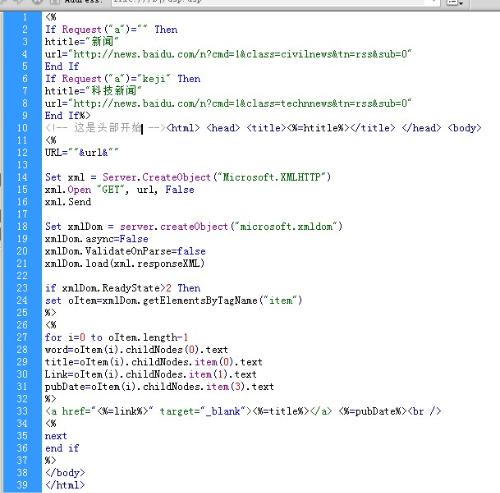Image resolution: width=500 pixels, height=493 pixels.
Task: Select line number 10 in the gutter
Action: pos(22,128)
